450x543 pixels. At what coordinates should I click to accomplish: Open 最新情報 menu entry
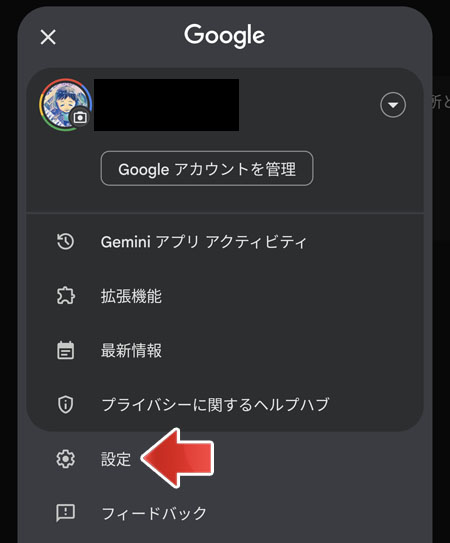(131, 350)
